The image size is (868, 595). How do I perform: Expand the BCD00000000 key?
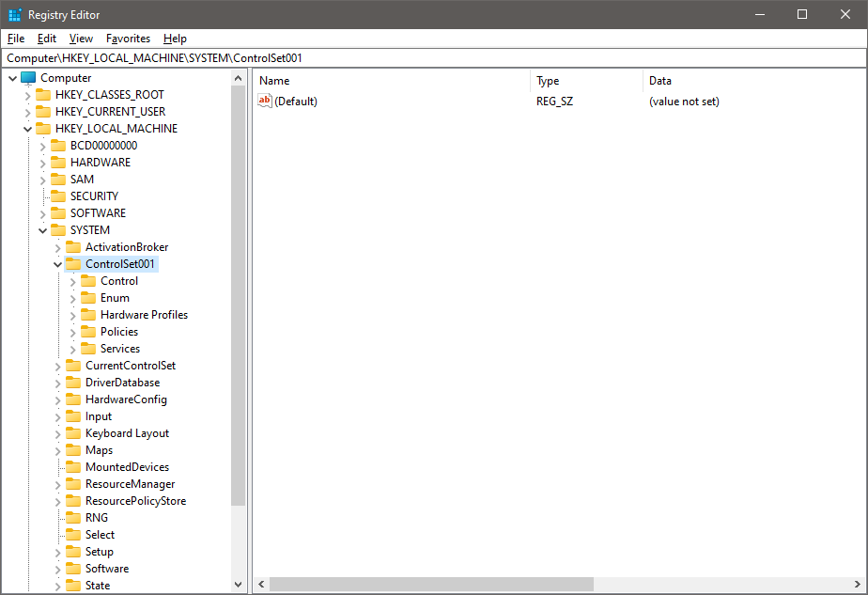point(42,147)
